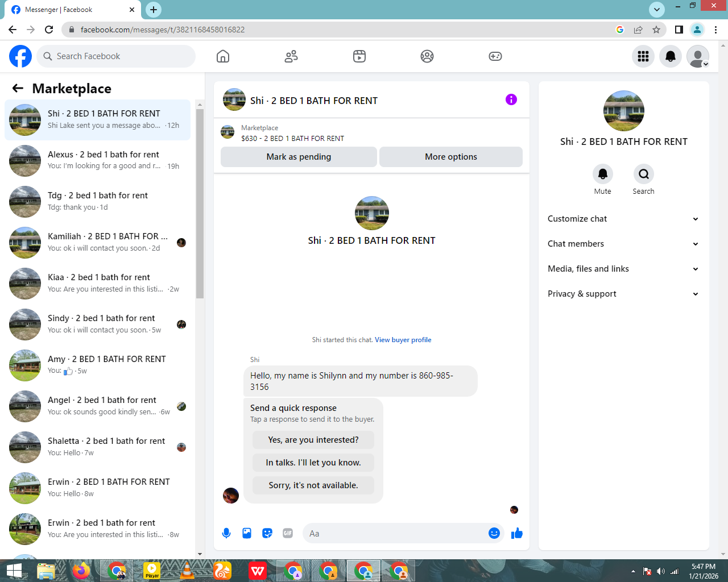Go back using the Marketplace back arrow
The image size is (728, 582).
pyautogui.click(x=18, y=88)
